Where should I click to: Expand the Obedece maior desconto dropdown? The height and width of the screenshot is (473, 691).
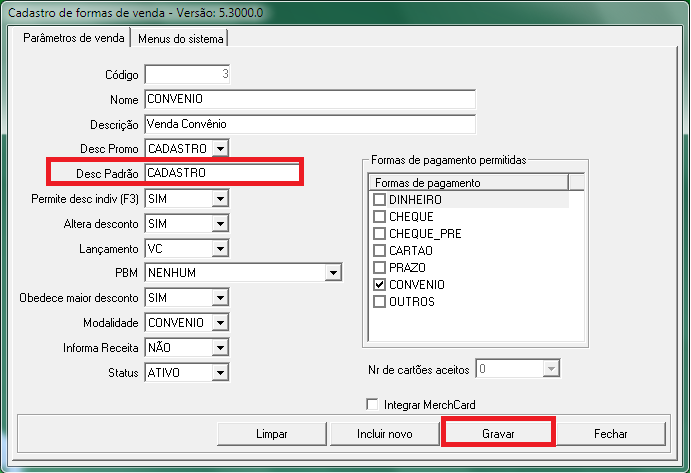(220, 298)
